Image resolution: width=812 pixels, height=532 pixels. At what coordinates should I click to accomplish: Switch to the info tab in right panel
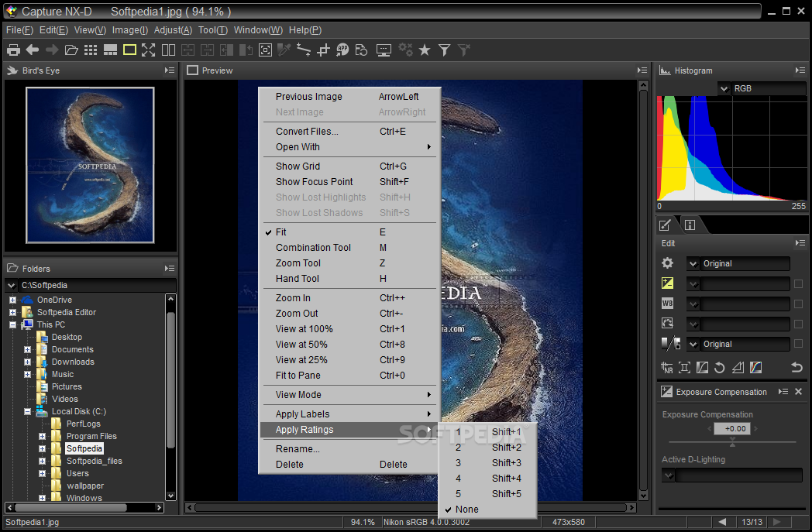pos(690,225)
